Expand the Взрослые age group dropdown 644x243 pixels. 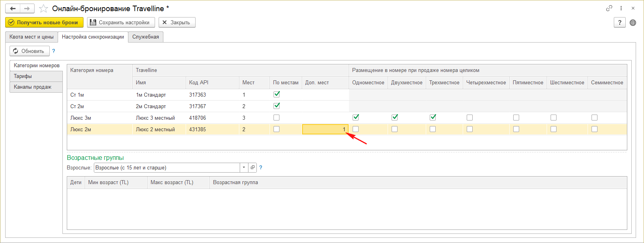pos(244,168)
